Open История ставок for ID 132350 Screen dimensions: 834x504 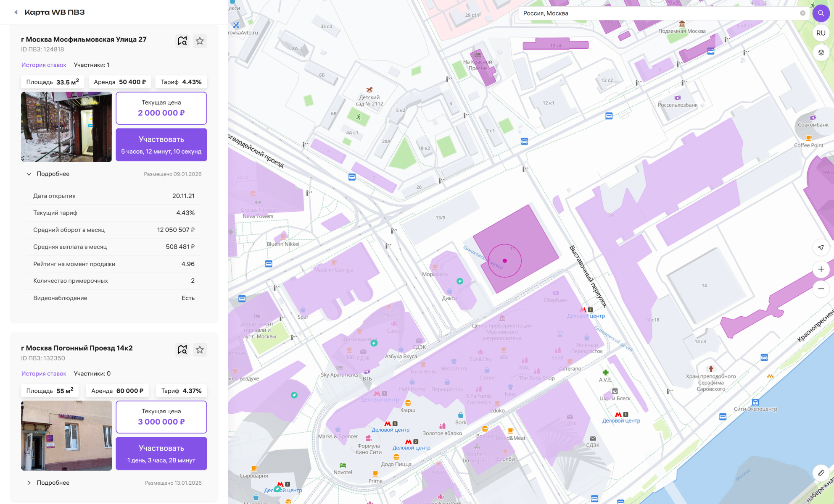point(44,374)
